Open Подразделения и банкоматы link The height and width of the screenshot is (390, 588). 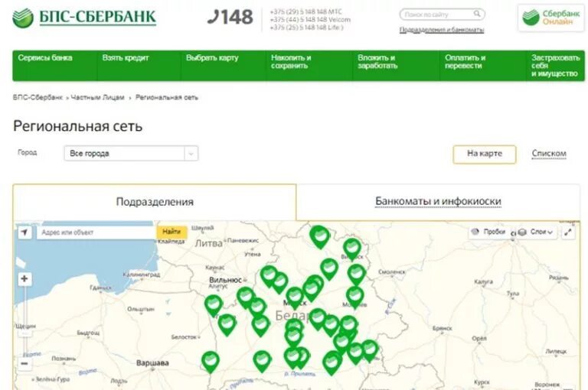click(x=441, y=30)
